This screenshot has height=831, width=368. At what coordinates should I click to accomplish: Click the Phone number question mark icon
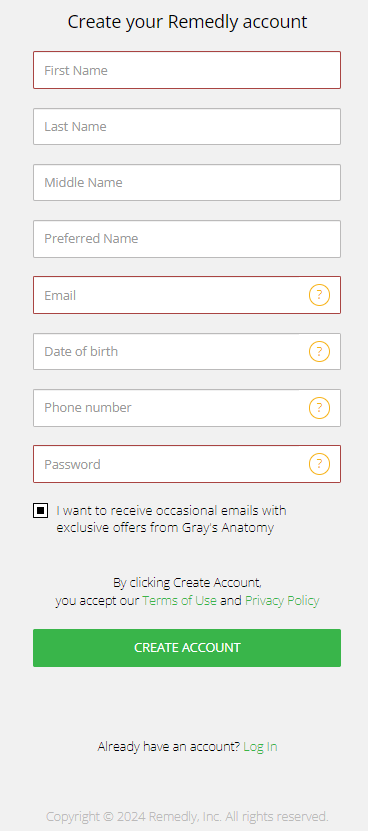tap(319, 408)
